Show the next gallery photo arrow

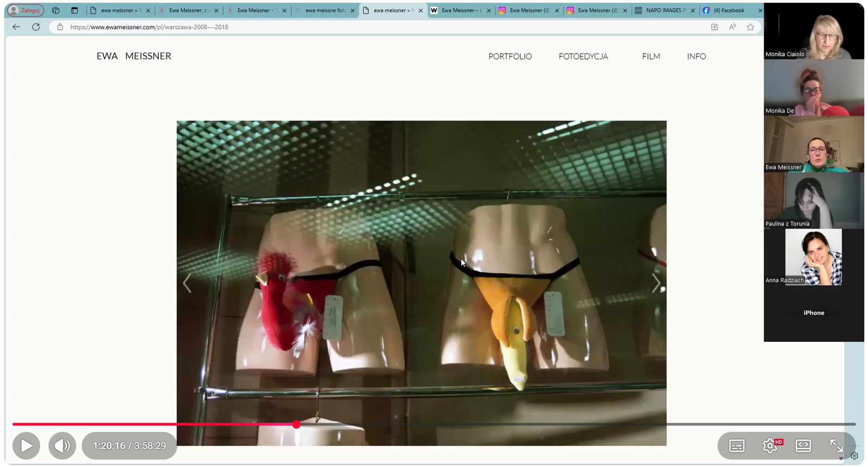tap(656, 283)
